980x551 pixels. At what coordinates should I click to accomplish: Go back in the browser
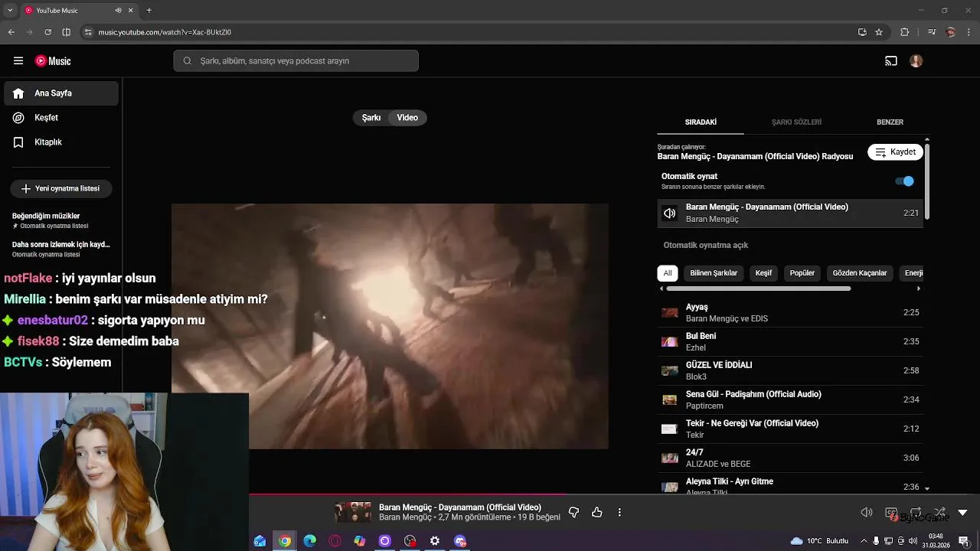point(11,32)
